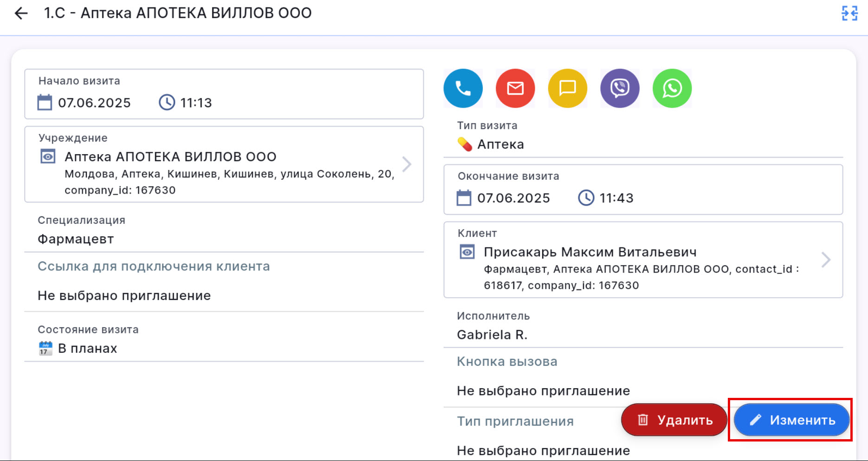Contact the client via WhatsApp
The height and width of the screenshot is (461, 868).
[672, 88]
